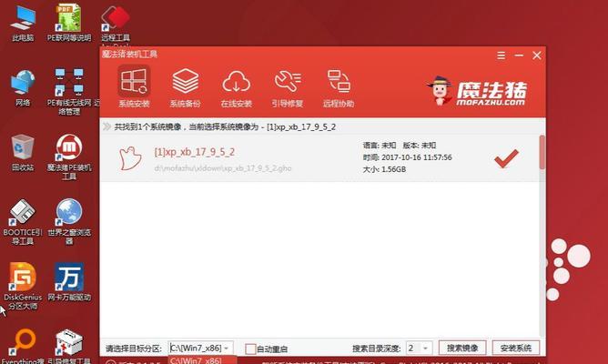608x364 pixels.
Task: Switch to 系统备份 tab
Action: [186, 87]
